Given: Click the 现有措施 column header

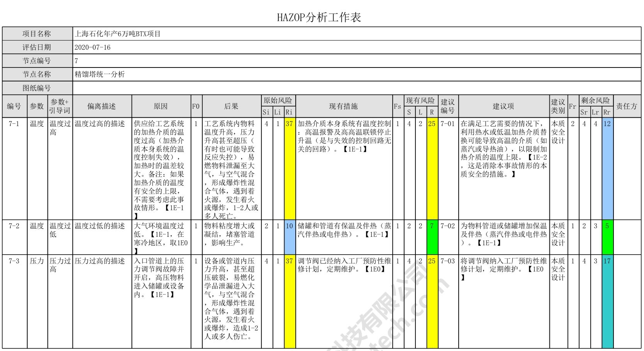Looking at the screenshot, I should tap(344, 106).
